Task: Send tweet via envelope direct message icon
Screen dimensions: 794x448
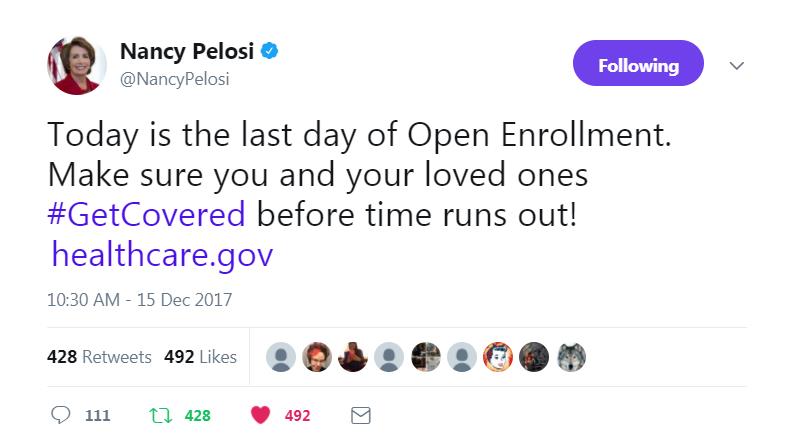Action: [x=361, y=416]
